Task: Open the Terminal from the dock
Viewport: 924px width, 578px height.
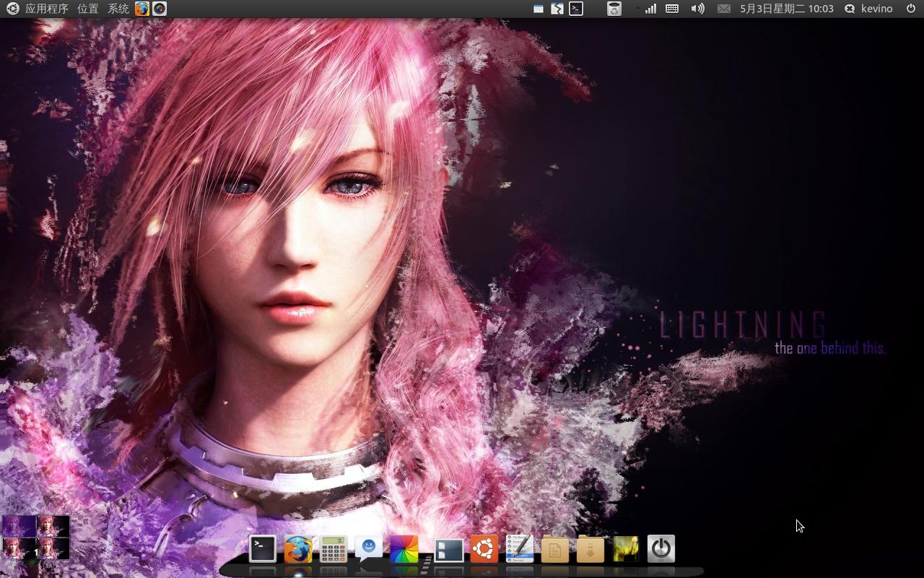Action: pyautogui.click(x=263, y=549)
